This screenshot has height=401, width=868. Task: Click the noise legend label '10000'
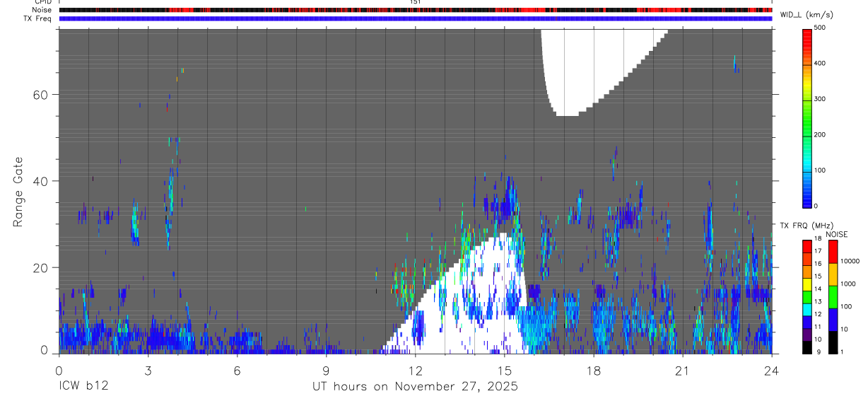coord(850,261)
